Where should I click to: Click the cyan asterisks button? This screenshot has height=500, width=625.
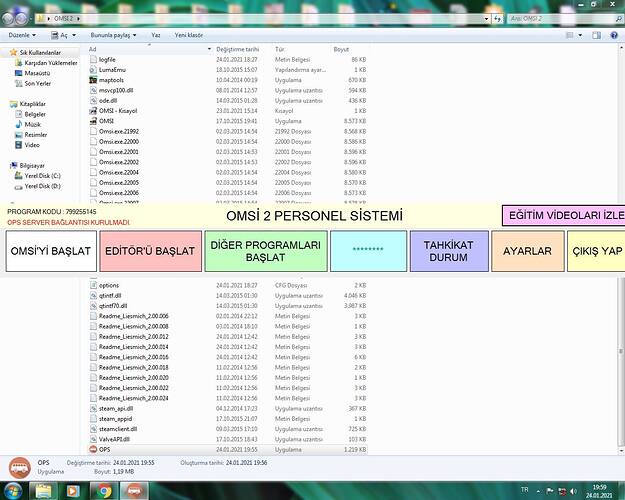[368, 251]
